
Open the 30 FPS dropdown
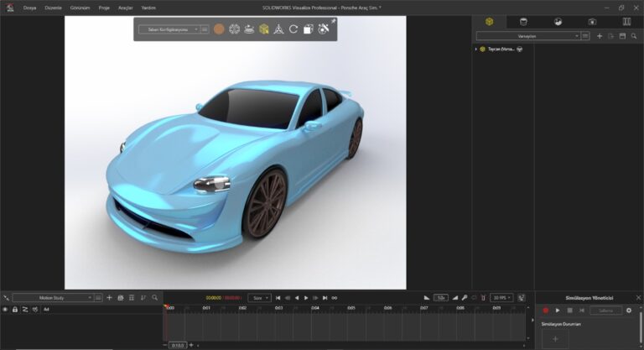coord(501,297)
